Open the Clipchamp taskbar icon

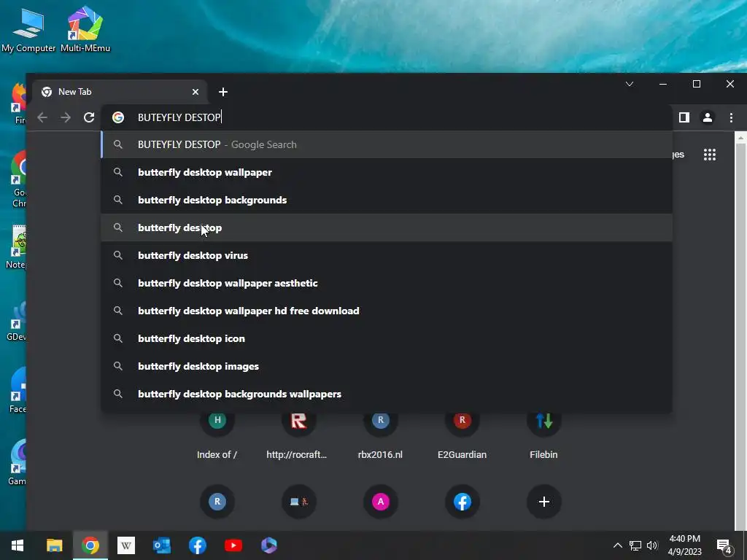point(268,545)
